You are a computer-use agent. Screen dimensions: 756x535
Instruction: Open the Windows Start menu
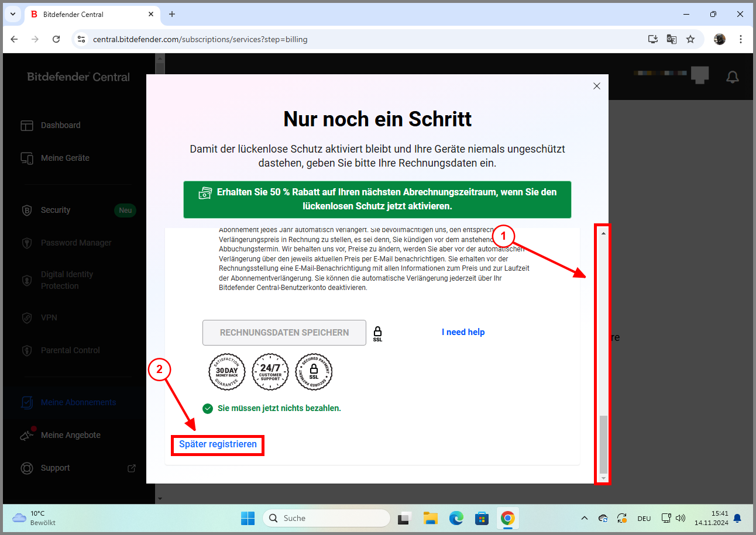pyautogui.click(x=248, y=518)
